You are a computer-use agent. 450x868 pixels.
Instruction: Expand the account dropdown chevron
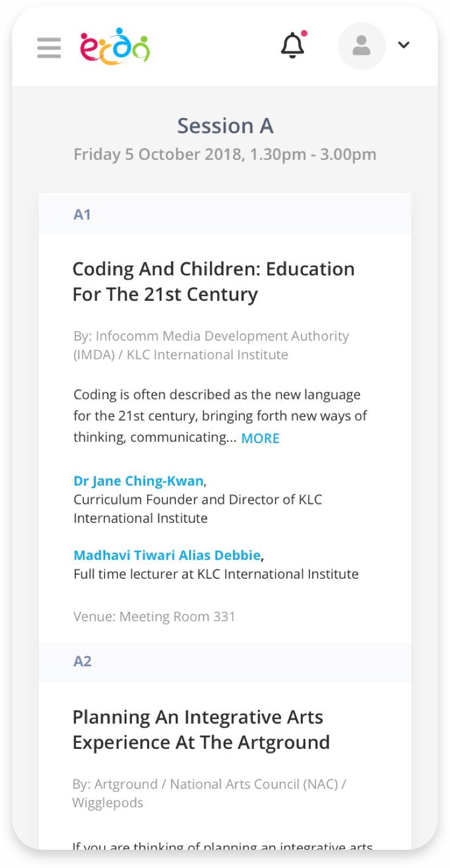tap(404, 45)
